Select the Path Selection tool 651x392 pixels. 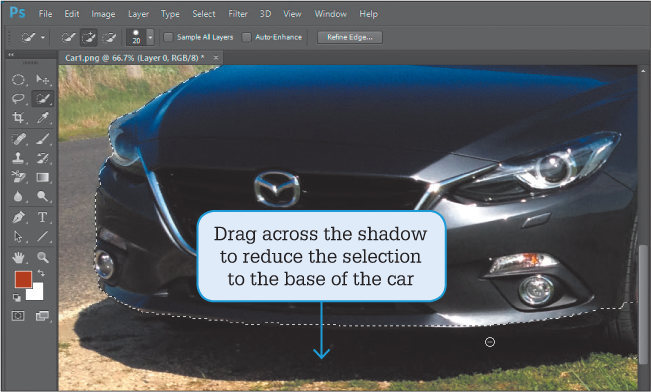18,236
